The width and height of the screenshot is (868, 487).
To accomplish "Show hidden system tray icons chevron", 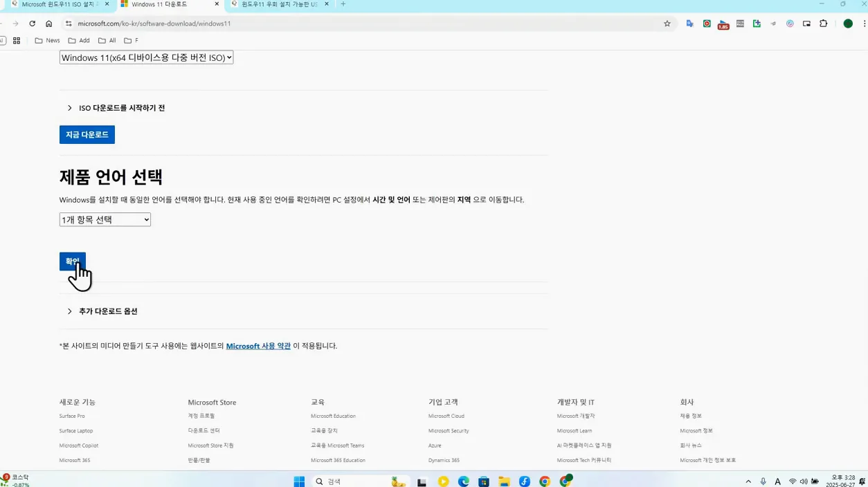I will [748, 481].
